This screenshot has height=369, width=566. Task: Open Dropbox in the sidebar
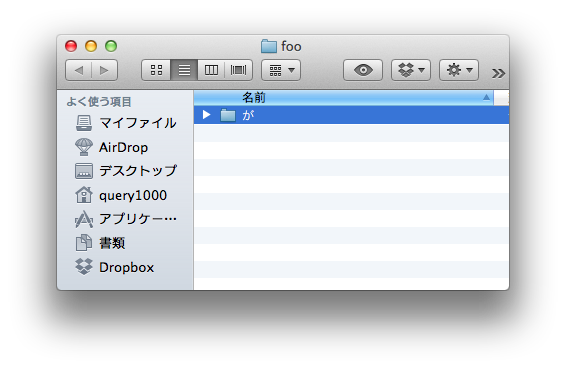(125, 267)
